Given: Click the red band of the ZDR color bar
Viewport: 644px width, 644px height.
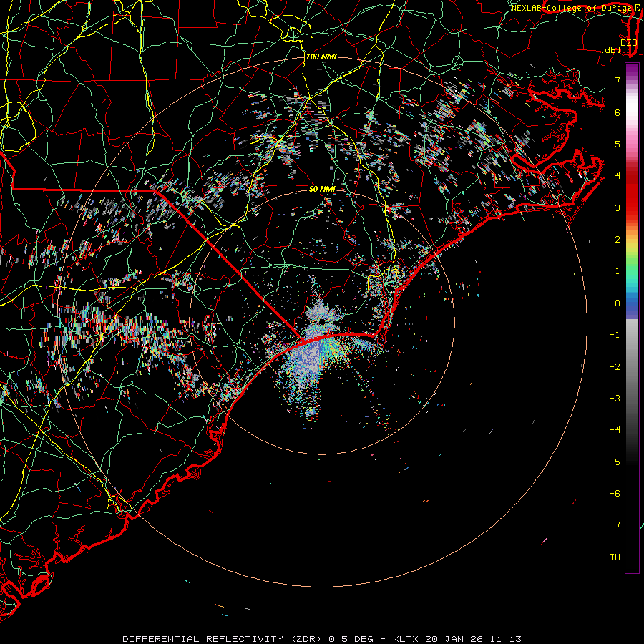Looking at the screenshot, I should pos(632,193).
